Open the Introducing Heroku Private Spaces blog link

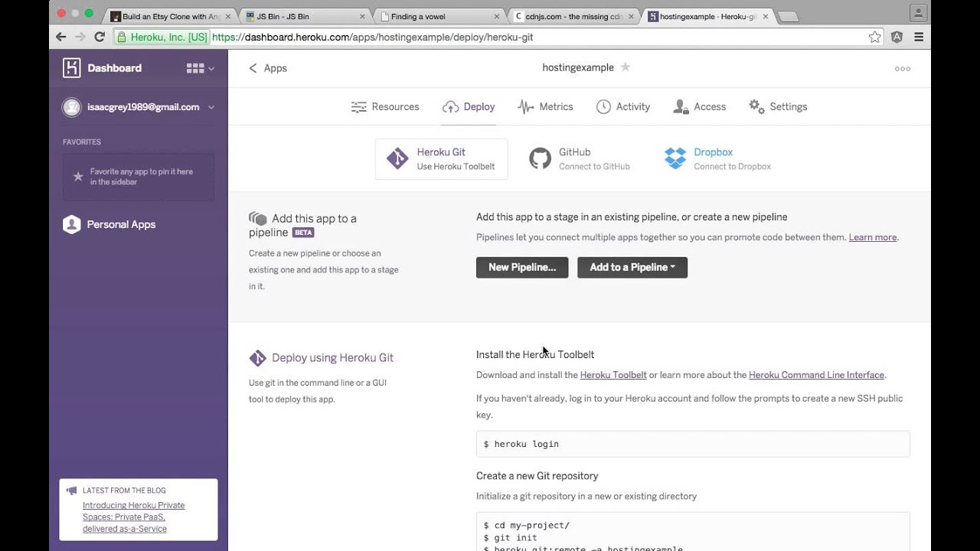pos(134,517)
